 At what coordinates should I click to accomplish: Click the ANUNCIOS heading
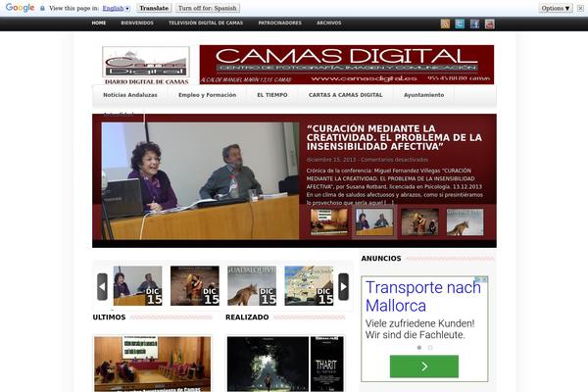click(x=381, y=259)
